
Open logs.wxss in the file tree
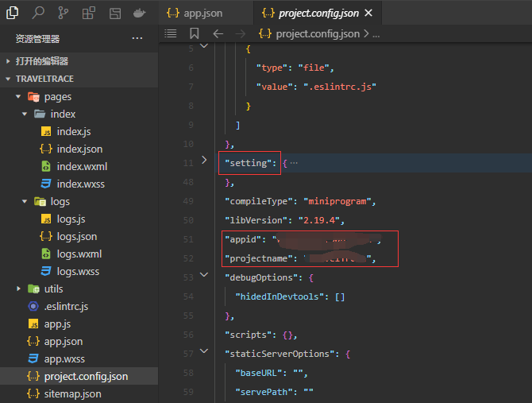point(79,271)
